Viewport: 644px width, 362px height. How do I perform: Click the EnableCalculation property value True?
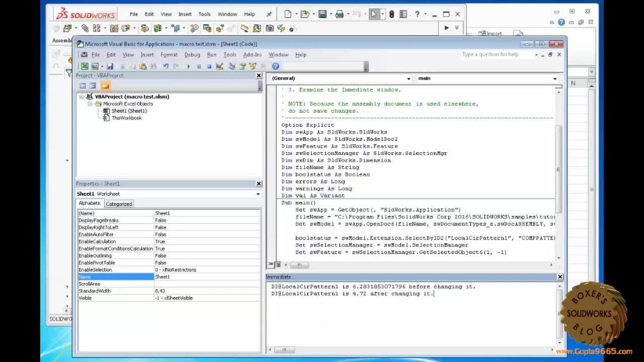pos(207,242)
